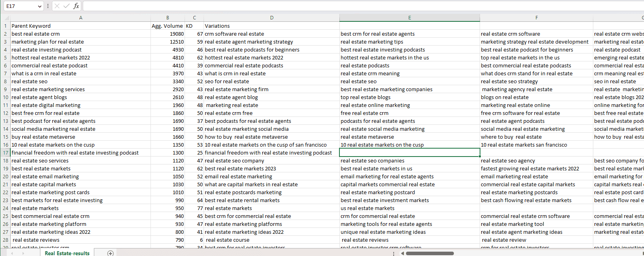Select cell 'free crm software for real estate'
This screenshot has height=256, width=644.
[536, 113]
